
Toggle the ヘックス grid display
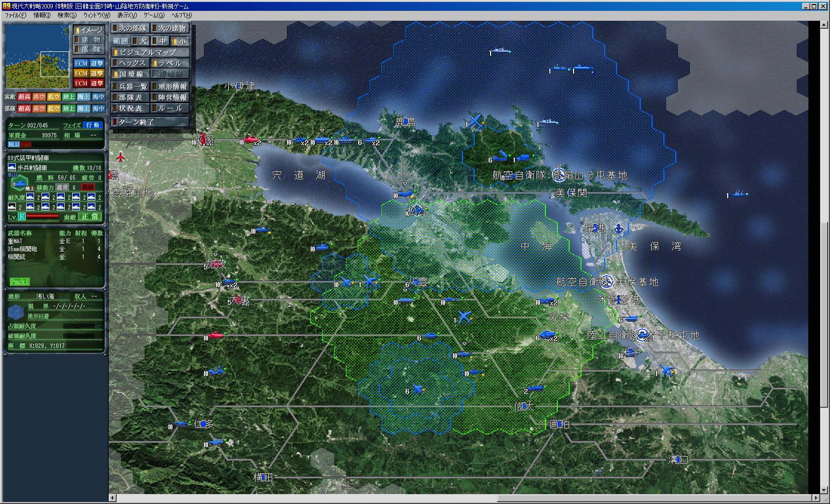tap(130, 63)
